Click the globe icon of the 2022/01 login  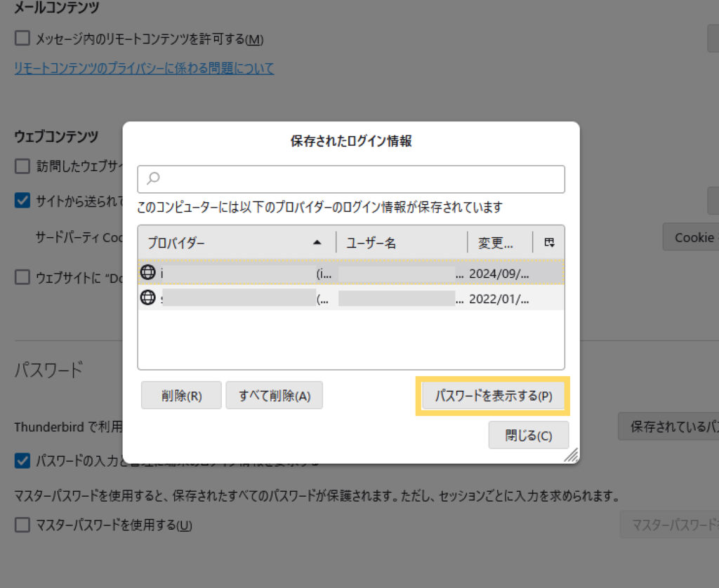pyautogui.click(x=147, y=298)
